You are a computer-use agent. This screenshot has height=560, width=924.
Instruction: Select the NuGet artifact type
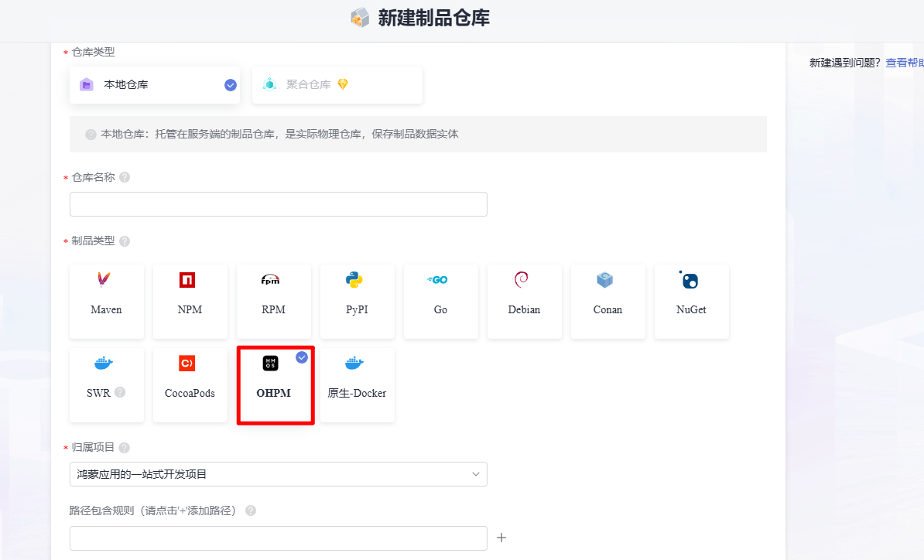(x=691, y=302)
